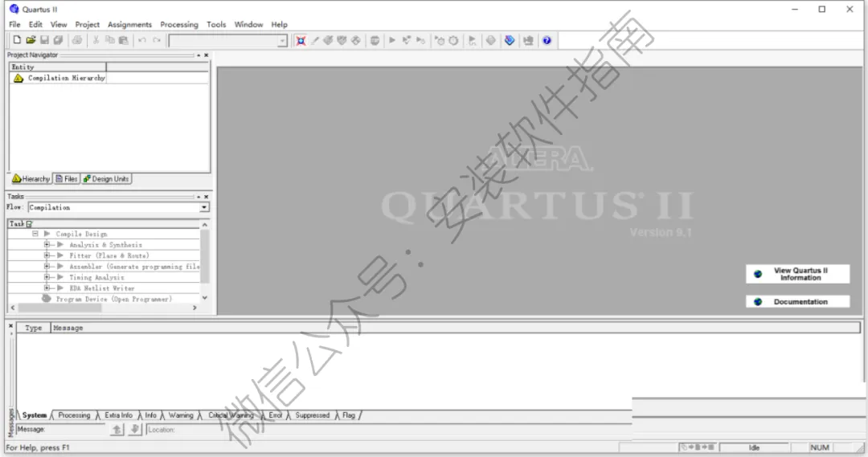Click the Start Classic Timing Analyzer icon
The width and height of the screenshot is (868, 457).
pyautogui.click(x=420, y=40)
